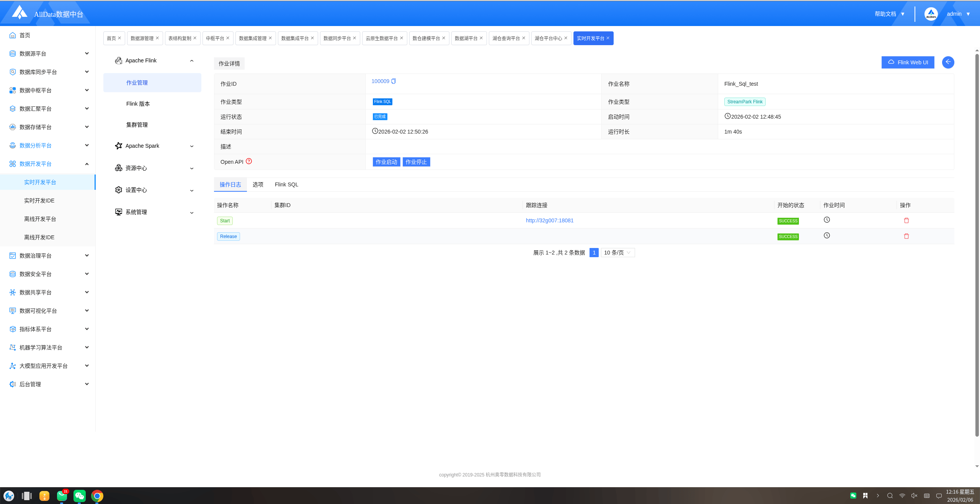Click the AllData logo in header
This screenshot has height=504, width=980.
click(19, 13)
